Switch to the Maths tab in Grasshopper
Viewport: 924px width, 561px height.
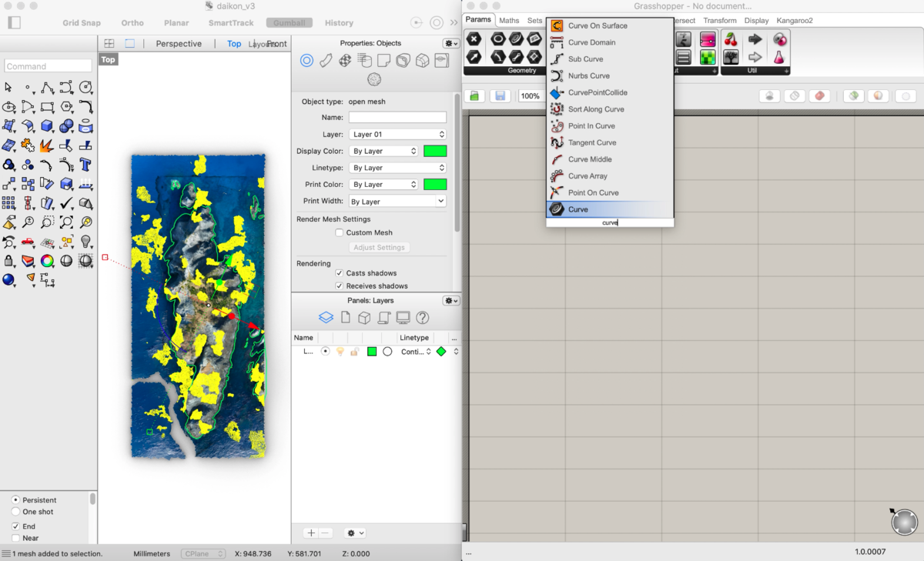pos(509,20)
